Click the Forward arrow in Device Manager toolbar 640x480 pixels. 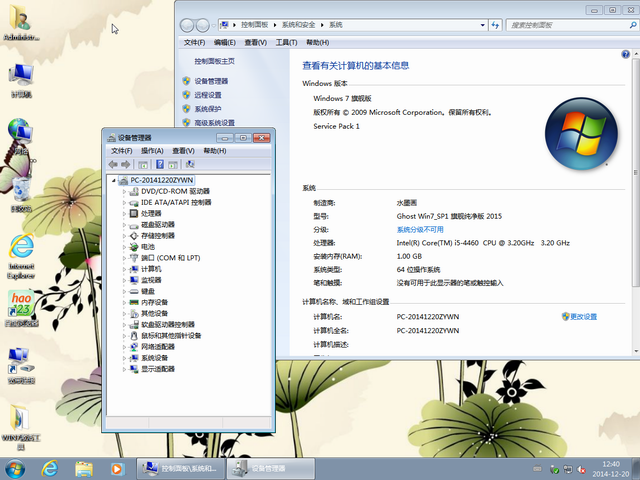tap(126, 164)
